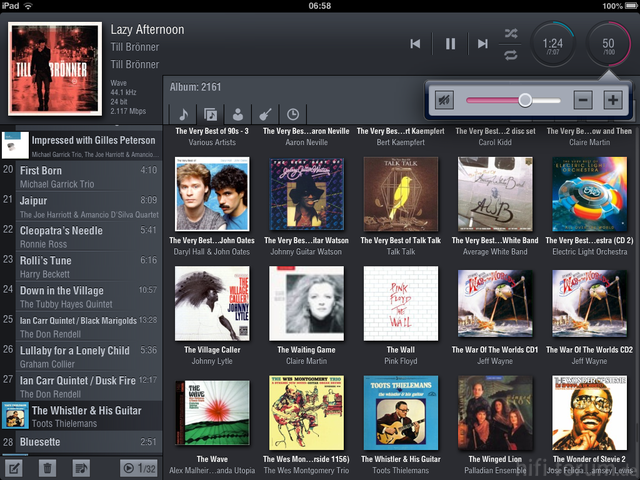This screenshot has width=640, height=480.
Task: Open the playlist edit icon
Action: pyautogui.click(x=13, y=468)
